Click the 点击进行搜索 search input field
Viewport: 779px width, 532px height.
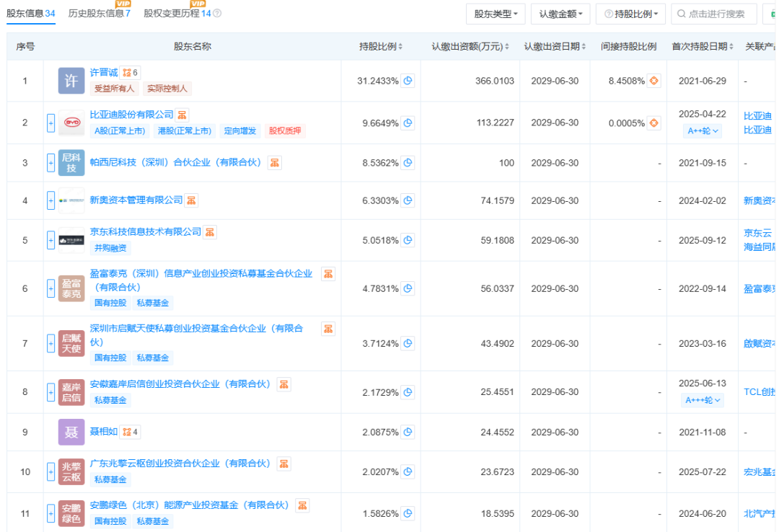714,13
